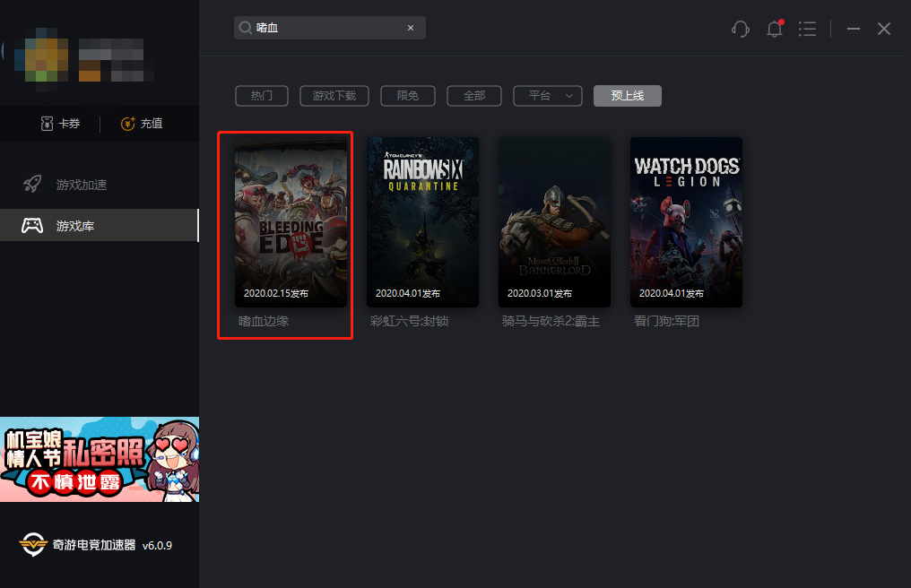Image resolution: width=911 pixels, height=588 pixels.
Task: Open customer service headset icon
Action: tap(741, 29)
